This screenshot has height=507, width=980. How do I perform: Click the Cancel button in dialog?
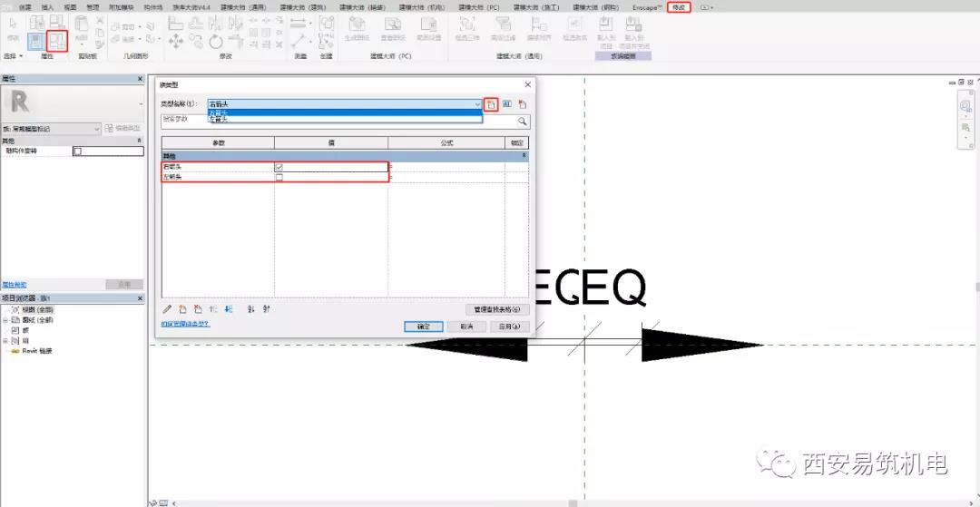466,327
